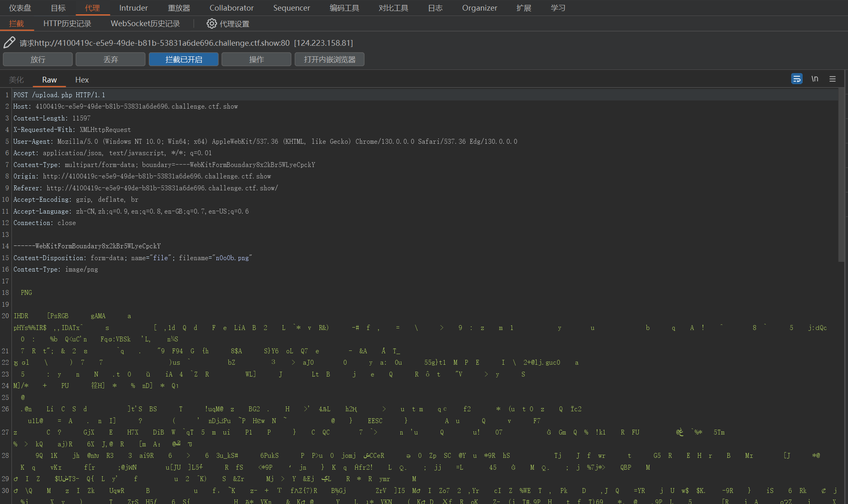The image size is (848, 504).
Task: Click the 丢弃 drop button
Action: coord(110,59)
